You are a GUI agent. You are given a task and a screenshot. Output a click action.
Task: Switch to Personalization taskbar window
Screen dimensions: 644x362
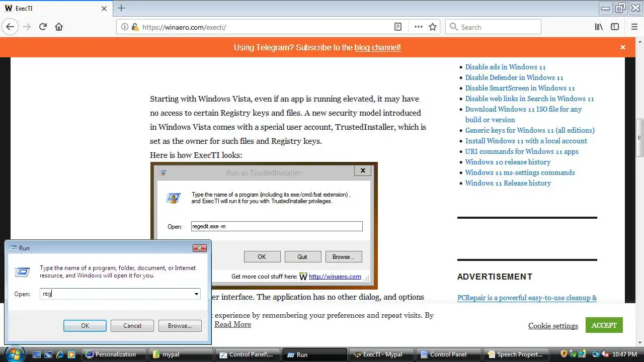tap(114, 354)
